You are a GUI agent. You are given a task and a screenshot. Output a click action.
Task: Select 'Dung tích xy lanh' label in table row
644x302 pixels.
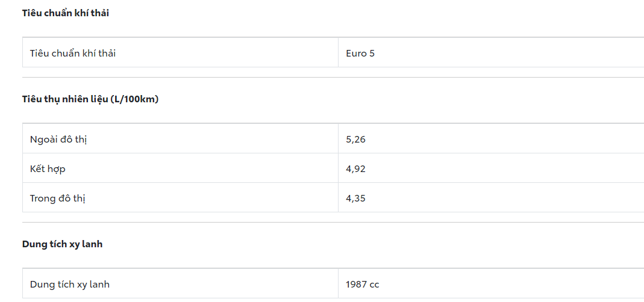70,284
